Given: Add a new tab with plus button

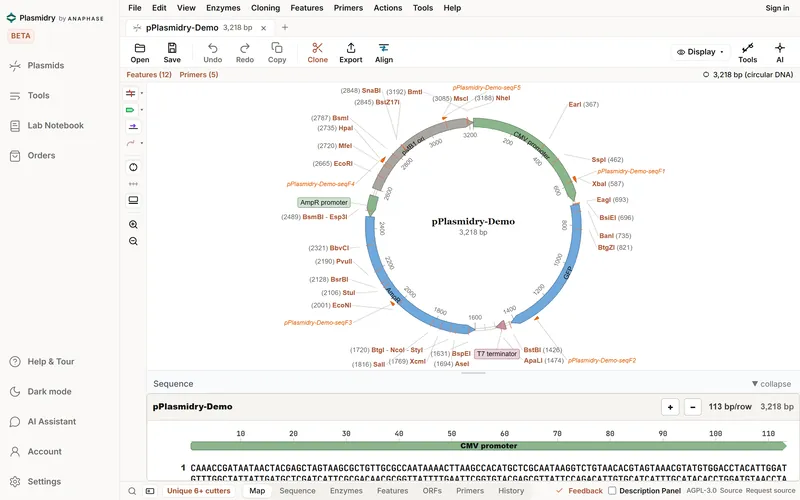Looking at the screenshot, I should pos(285,28).
